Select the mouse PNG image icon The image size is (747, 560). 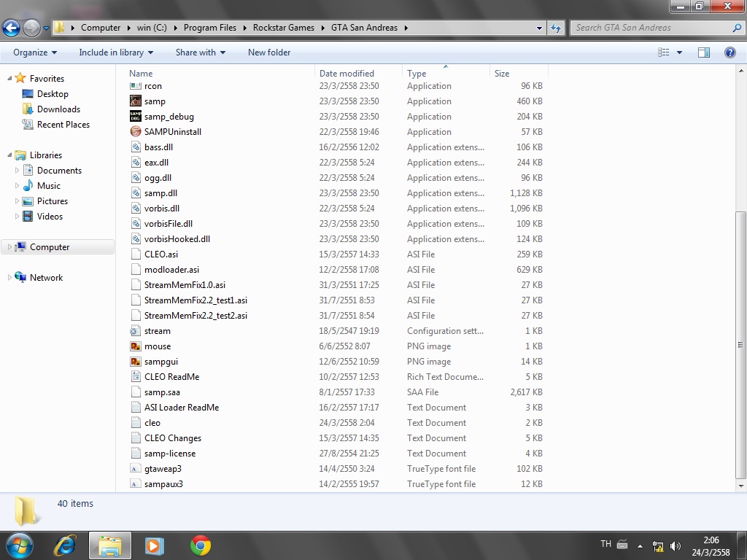pyautogui.click(x=135, y=346)
